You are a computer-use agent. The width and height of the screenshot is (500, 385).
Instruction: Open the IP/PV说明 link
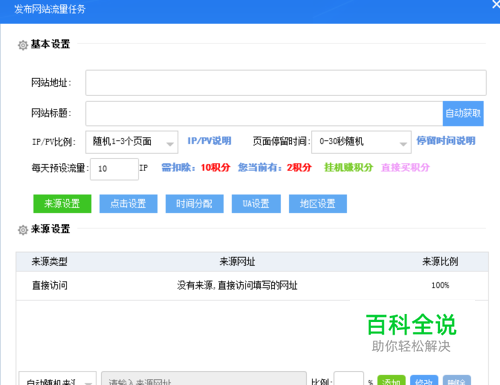209,141
